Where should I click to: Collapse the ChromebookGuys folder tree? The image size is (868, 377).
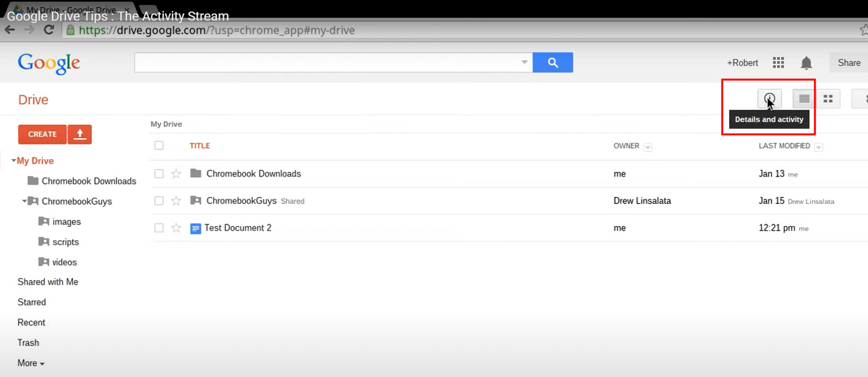click(24, 201)
